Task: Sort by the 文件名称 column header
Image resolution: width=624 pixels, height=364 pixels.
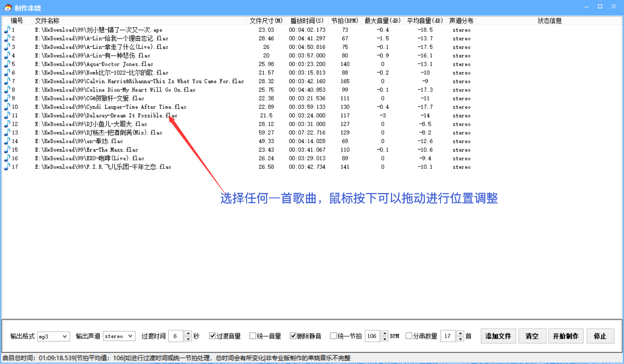Action: [139, 21]
